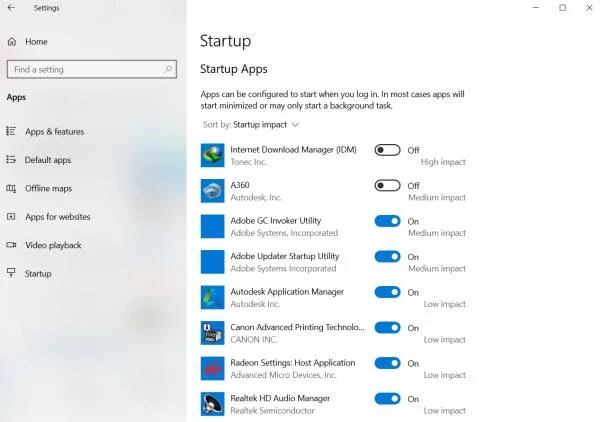Click the Apps for websites icon
The width and height of the screenshot is (600, 422).
click(x=11, y=217)
